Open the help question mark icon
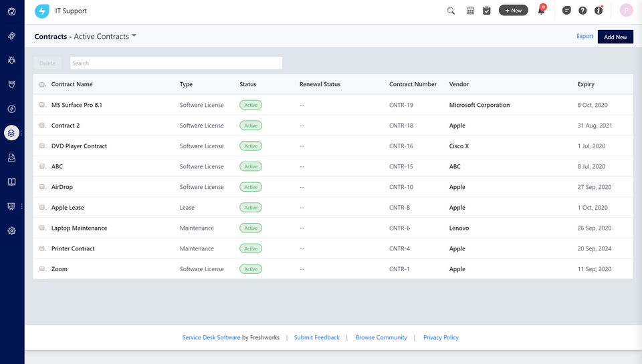 (x=582, y=11)
